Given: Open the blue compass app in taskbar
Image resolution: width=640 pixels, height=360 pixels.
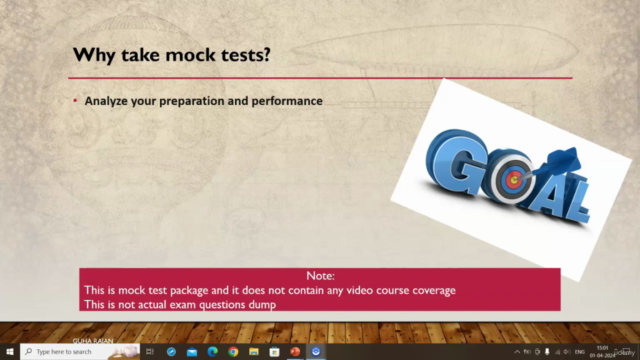Looking at the screenshot, I should (171, 351).
